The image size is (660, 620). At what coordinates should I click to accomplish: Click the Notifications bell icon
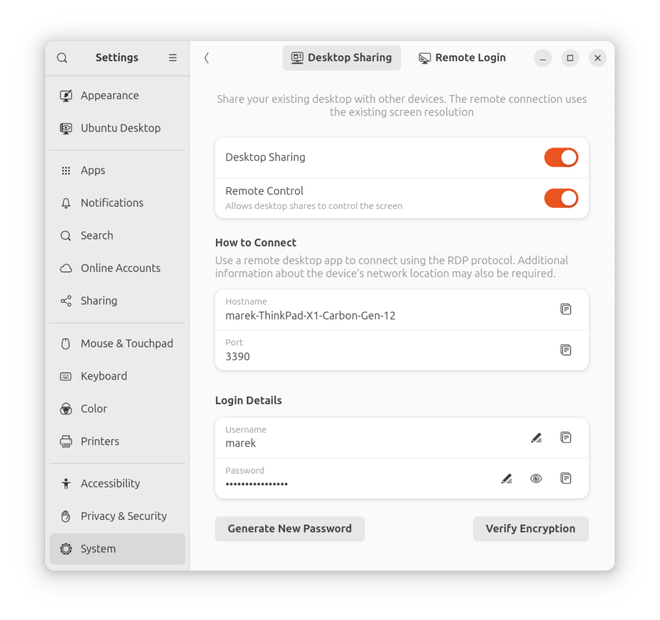[x=66, y=203]
